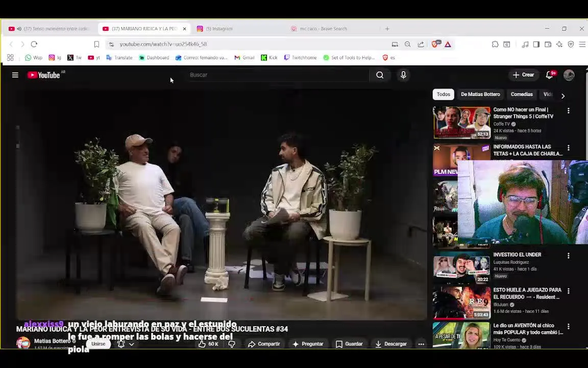Open the Matias Bottero channel name
The image size is (588, 368).
click(x=52, y=341)
